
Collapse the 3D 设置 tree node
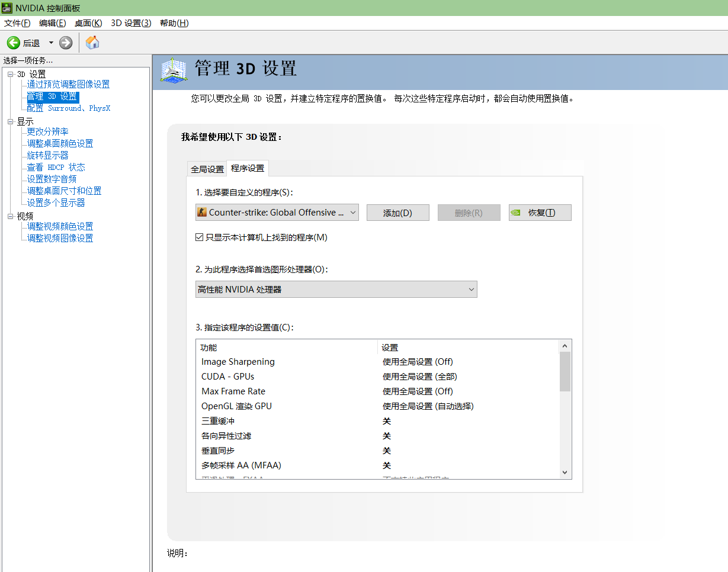(11, 74)
